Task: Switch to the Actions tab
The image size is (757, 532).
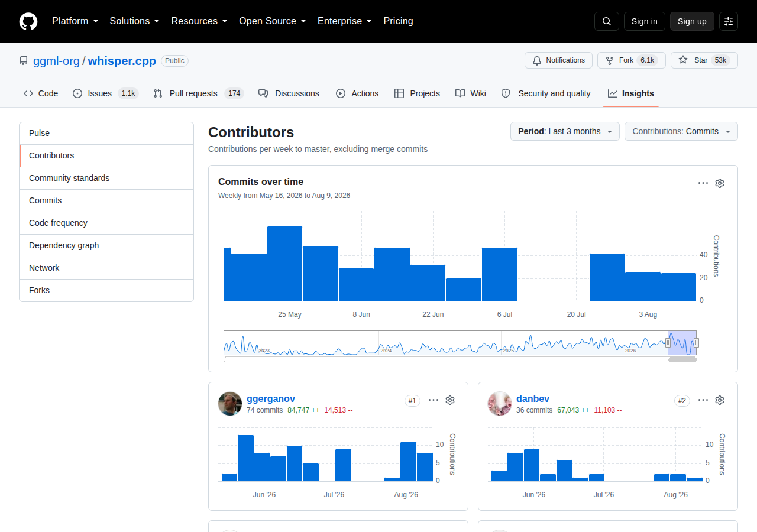Action: point(357,93)
